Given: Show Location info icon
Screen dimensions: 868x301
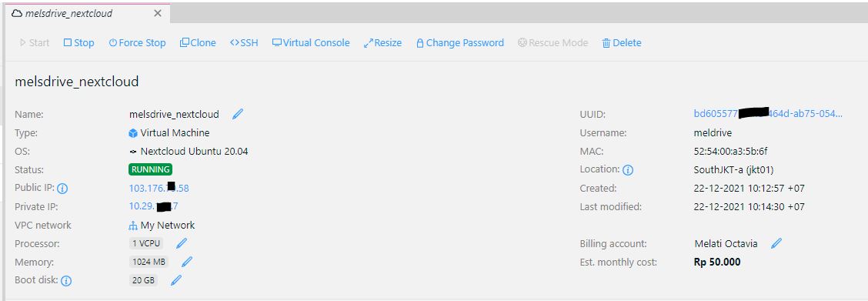Looking at the screenshot, I should point(628,170).
